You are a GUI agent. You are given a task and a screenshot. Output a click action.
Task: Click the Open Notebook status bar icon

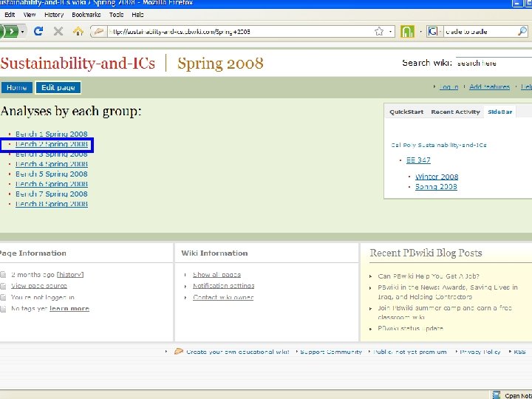pyautogui.click(x=497, y=395)
